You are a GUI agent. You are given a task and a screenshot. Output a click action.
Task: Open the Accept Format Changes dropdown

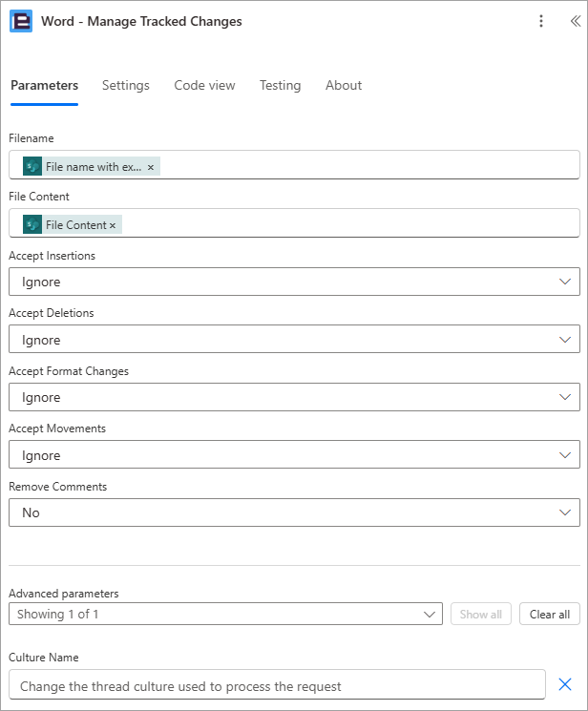(294, 397)
